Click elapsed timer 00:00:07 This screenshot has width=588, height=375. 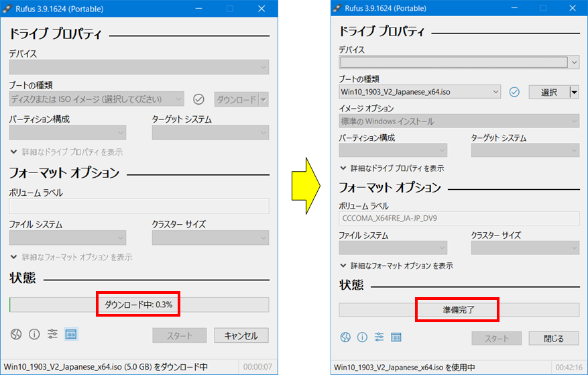pyautogui.click(x=257, y=367)
